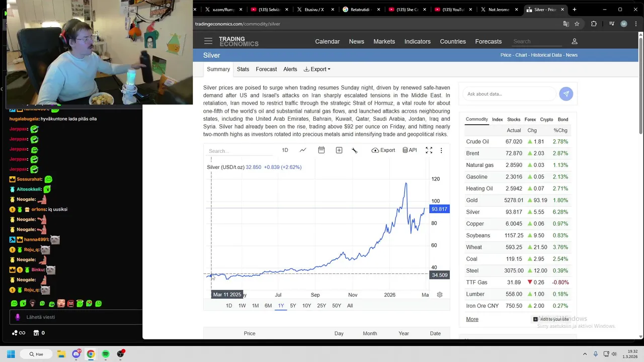Select the 1W chart range
Viewport: 644px width, 362px height.
242,306
